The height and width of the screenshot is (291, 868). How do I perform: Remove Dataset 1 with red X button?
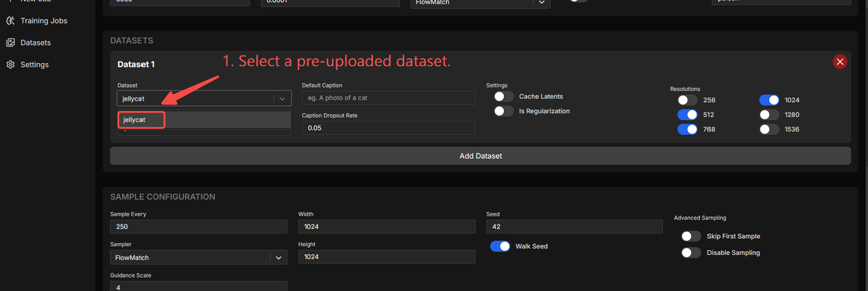point(840,62)
